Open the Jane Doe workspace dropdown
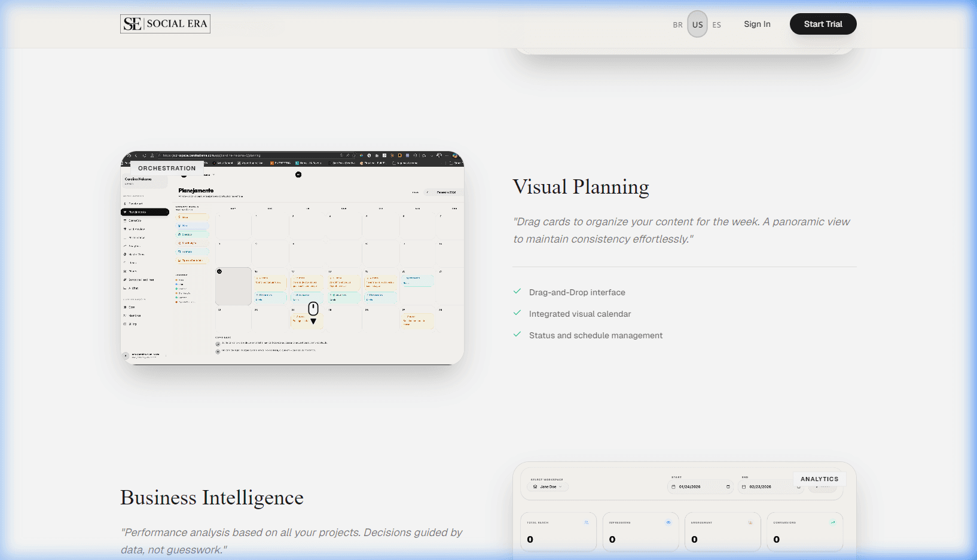The width and height of the screenshot is (977, 560). (x=548, y=486)
